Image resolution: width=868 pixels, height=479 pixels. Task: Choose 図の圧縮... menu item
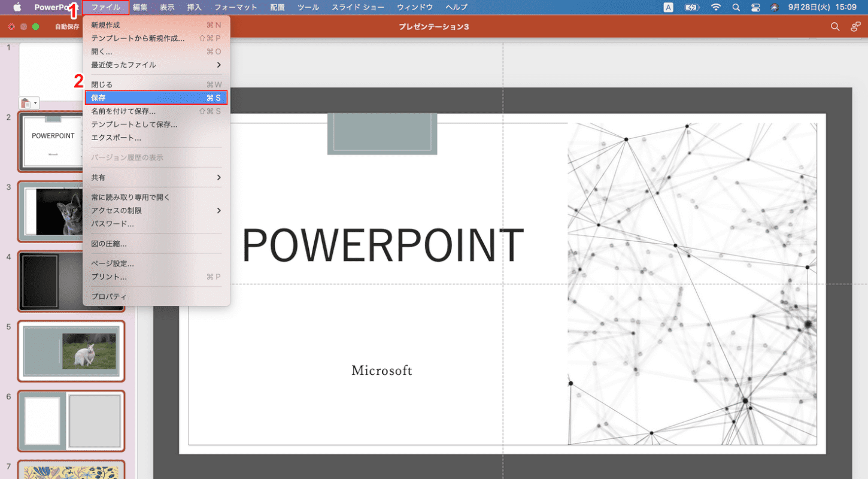click(x=156, y=244)
